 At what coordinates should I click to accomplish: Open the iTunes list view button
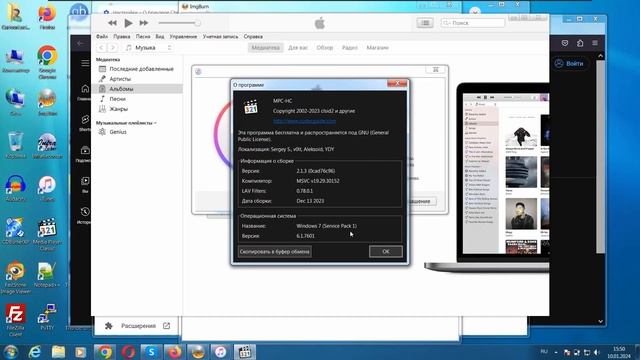coord(425,23)
